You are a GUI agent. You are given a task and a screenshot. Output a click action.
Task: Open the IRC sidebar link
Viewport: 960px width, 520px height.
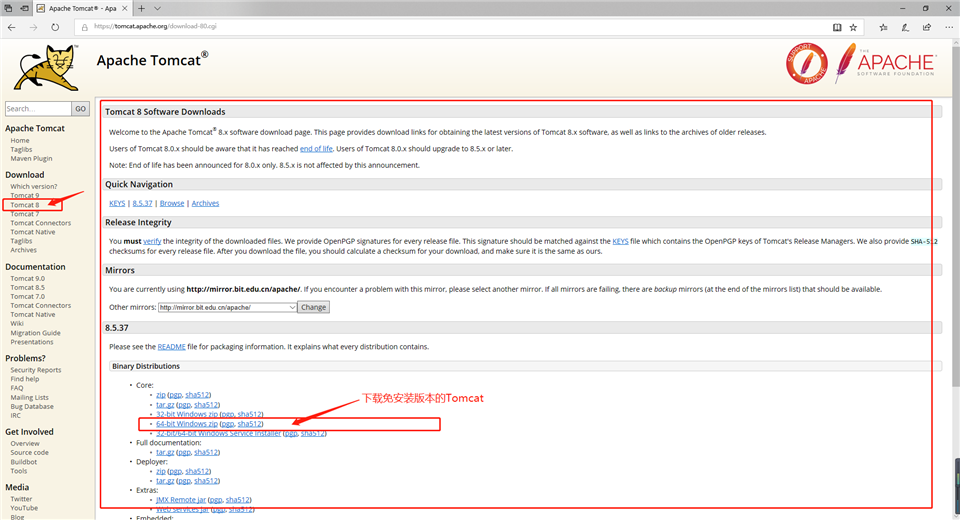point(15,415)
